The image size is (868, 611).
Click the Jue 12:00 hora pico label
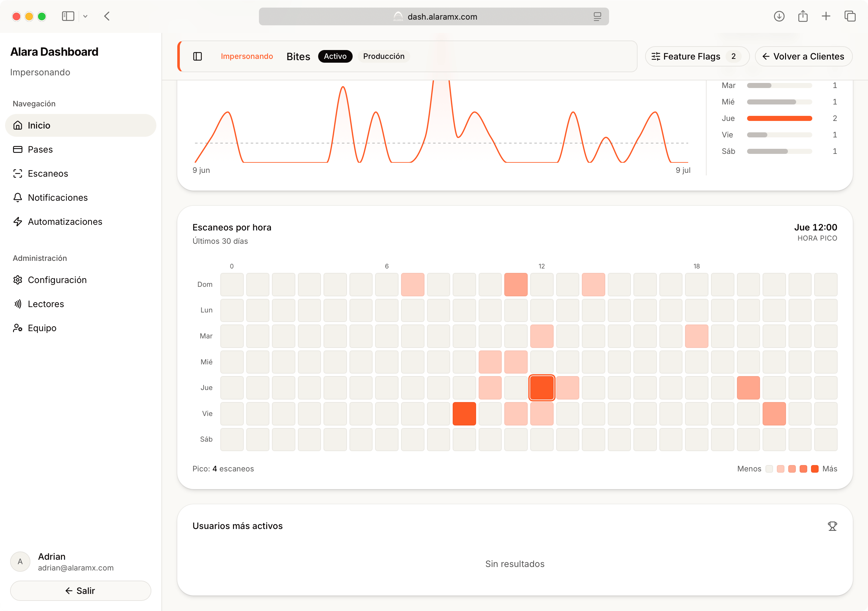coord(816,227)
